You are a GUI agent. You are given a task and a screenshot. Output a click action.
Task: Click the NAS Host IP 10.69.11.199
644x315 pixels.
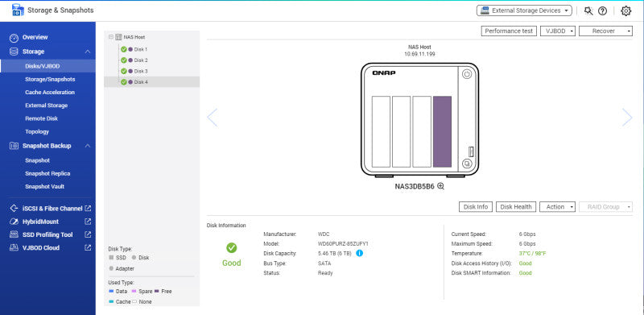point(419,54)
